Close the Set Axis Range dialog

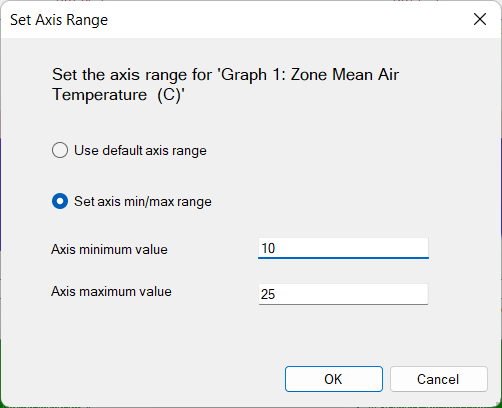(x=480, y=19)
